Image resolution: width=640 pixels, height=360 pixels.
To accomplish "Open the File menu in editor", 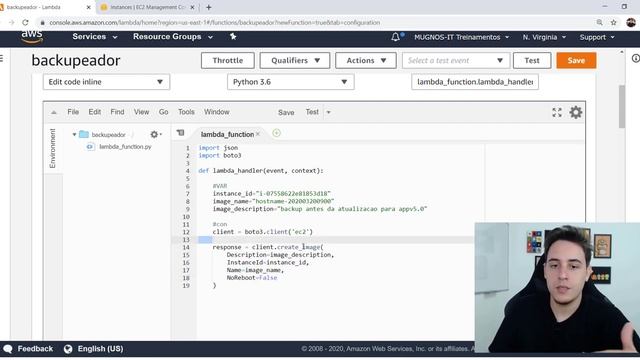I will click(73, 112).
